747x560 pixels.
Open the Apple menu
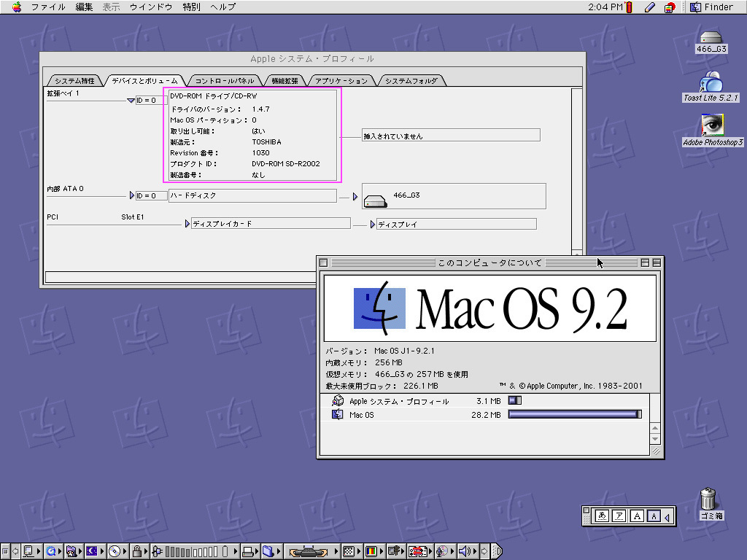coord(17,7)
